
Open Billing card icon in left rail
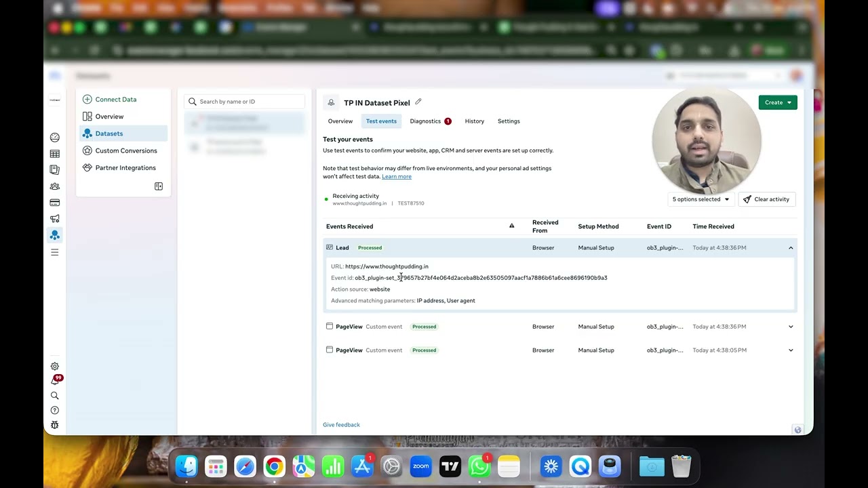click(55, 203)
